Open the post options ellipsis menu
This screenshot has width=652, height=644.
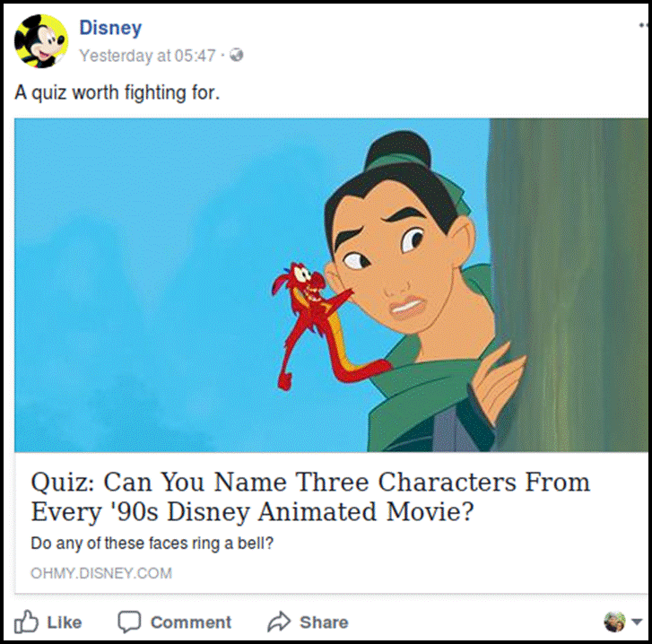pos(644,26)
